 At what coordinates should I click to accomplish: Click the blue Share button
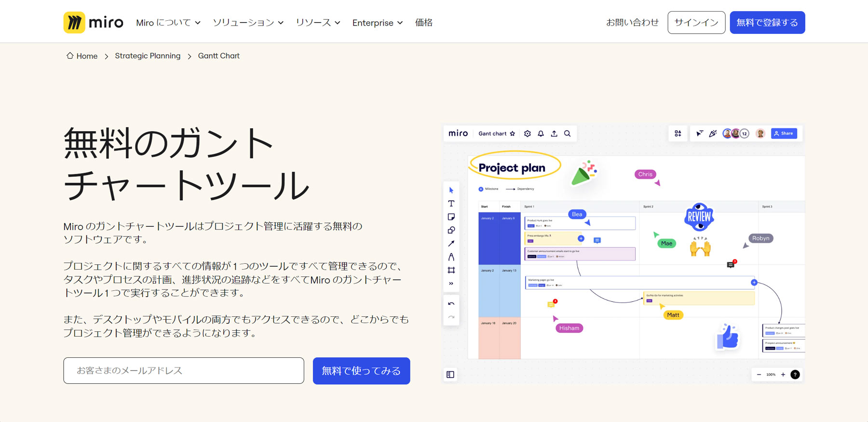(x=784, y=134)
